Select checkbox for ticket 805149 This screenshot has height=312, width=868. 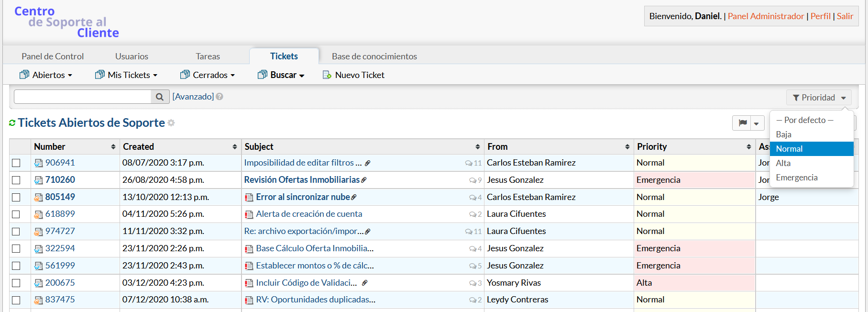pyautogui.click(x=16, y=197)
